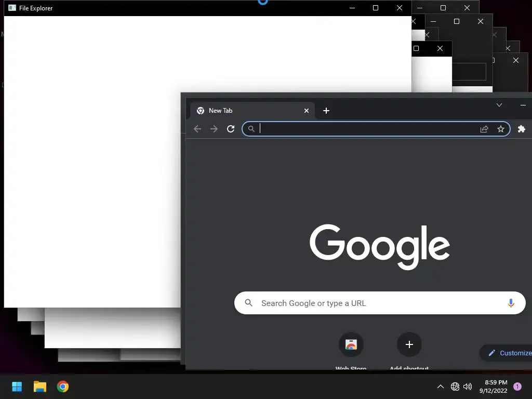Open the notification badge showing 1
532x399 pixels.
click(x=517, y=386)
